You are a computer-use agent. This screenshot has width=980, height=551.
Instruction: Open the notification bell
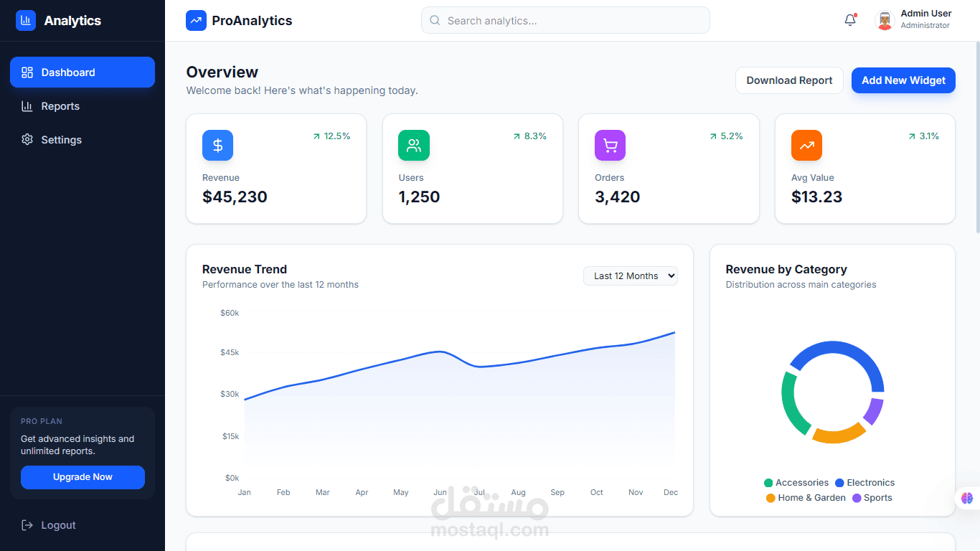(x=849, y=21)
